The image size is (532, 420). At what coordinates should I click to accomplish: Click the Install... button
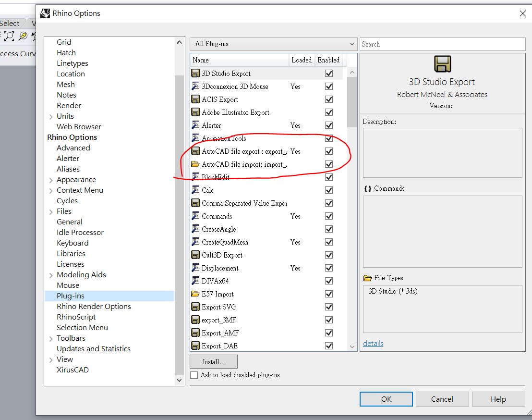pyautogui.click(x=214, y=361)
